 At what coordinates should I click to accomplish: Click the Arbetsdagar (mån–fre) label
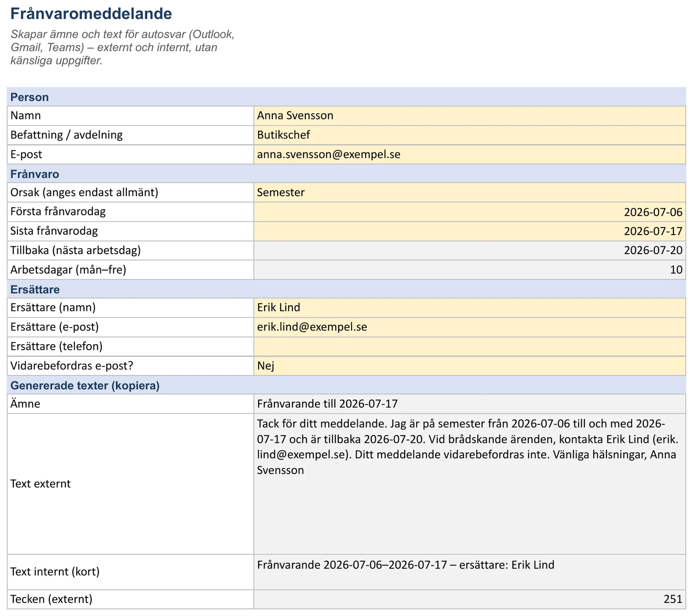68,270
